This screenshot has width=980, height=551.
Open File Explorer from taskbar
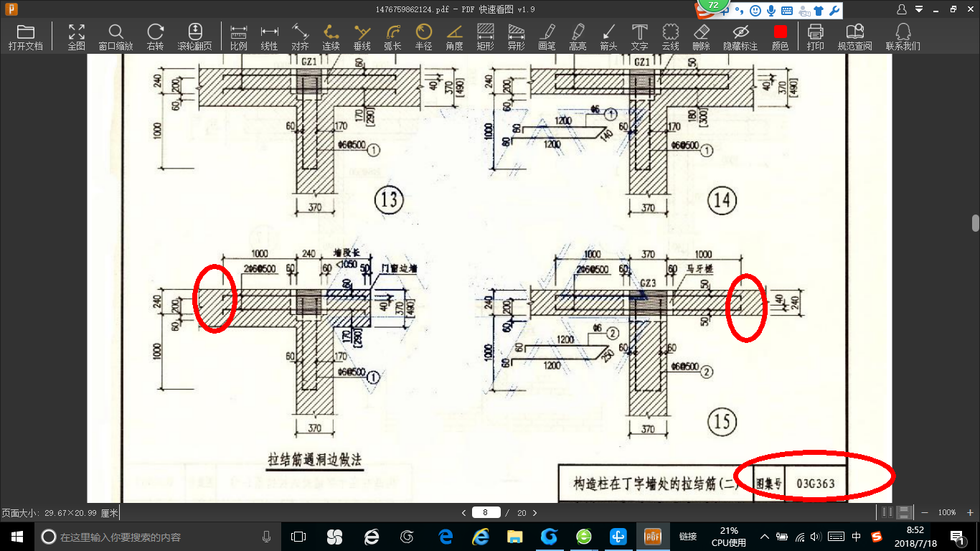(514, 537)
